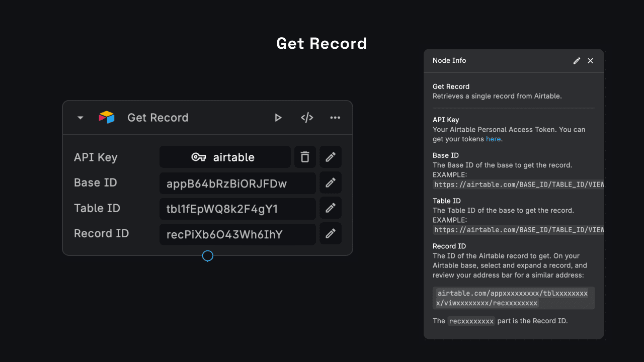Click the output port circle below the node

[x=207, y=256]
